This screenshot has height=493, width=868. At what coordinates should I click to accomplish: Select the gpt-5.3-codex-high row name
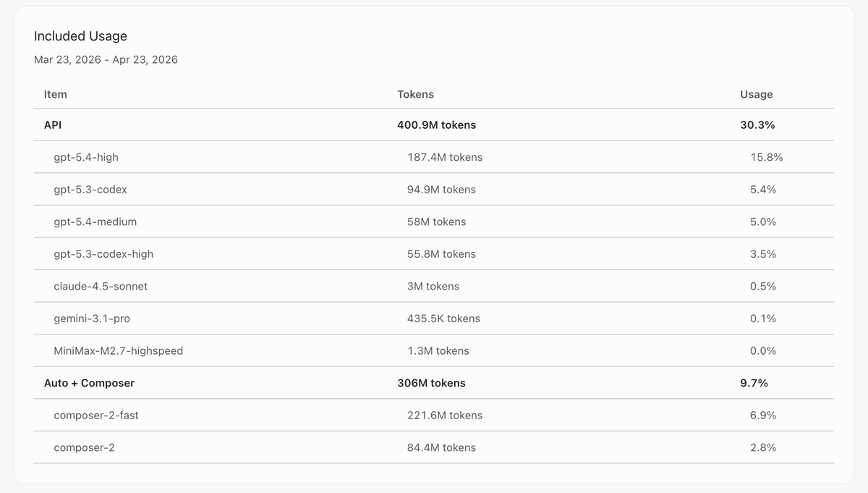coord(103,254)
